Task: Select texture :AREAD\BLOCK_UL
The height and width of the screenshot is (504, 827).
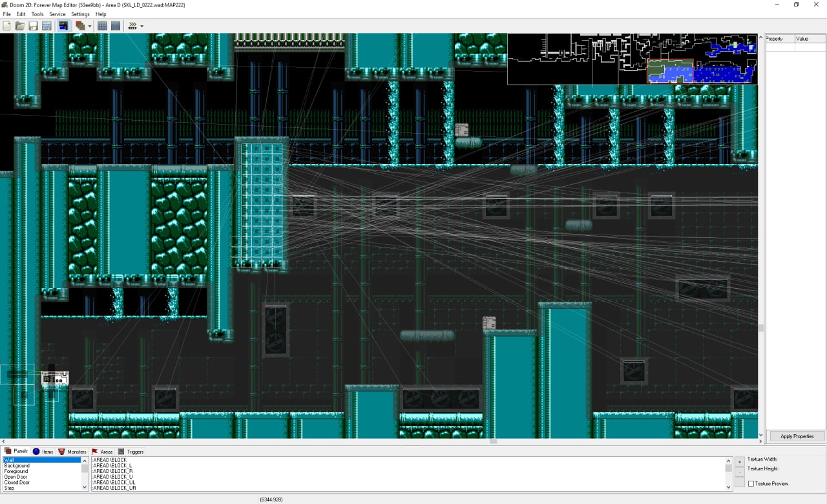Action: (408, 483)
